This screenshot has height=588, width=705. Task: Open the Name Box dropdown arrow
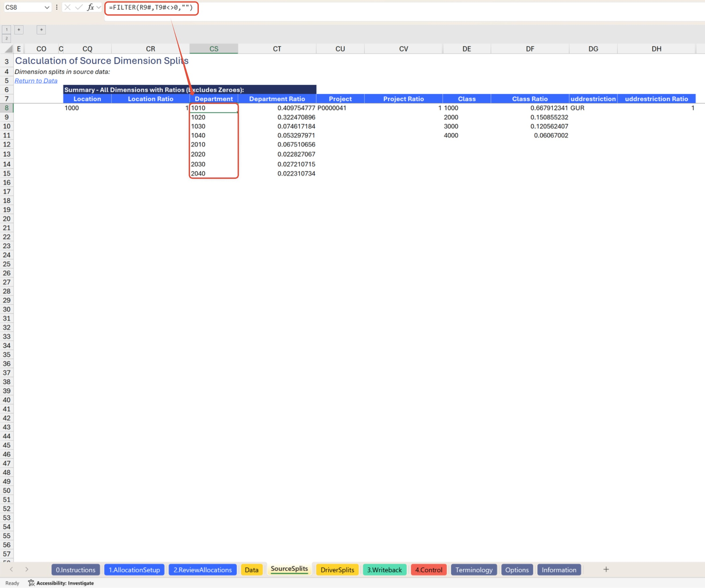(x=47, y=7)
